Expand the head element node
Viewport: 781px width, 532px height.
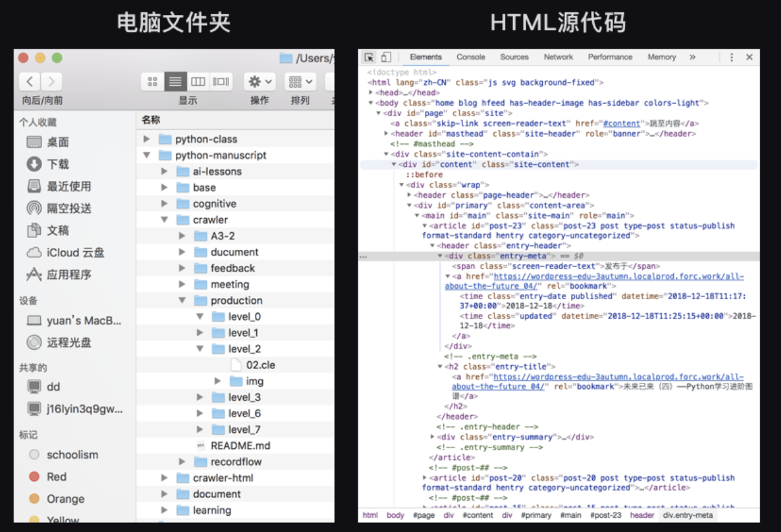click(x=370, y=93)
